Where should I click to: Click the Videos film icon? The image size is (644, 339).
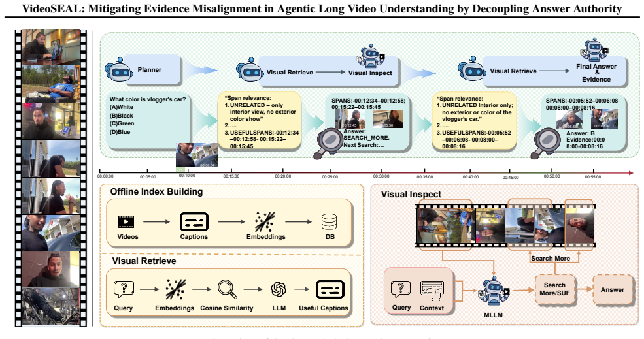point(126,221)
